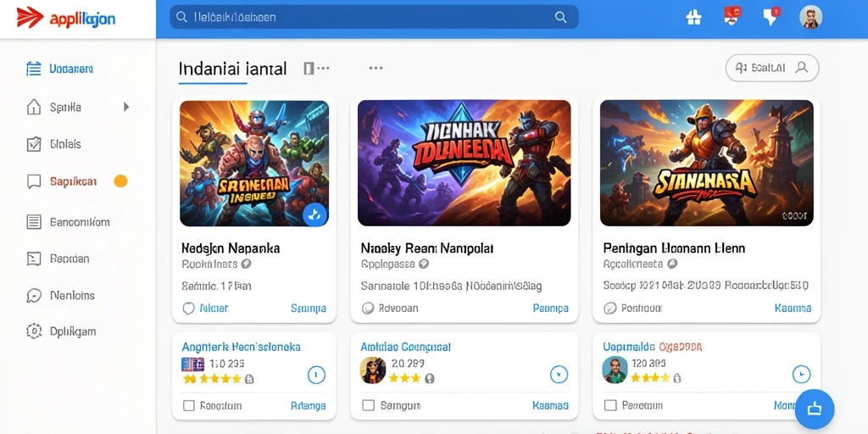
Task: Click the avatar on Uopenelds card
Action: tap(615, 370)
